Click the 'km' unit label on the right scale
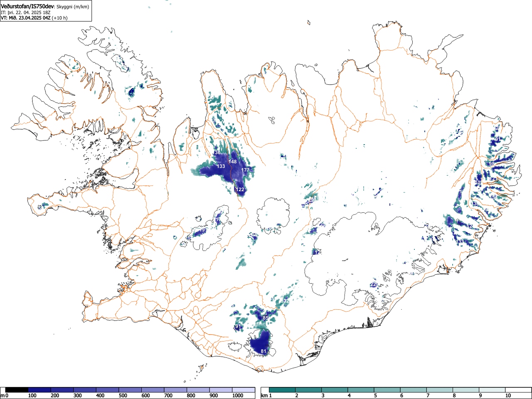 coord(264,396)
